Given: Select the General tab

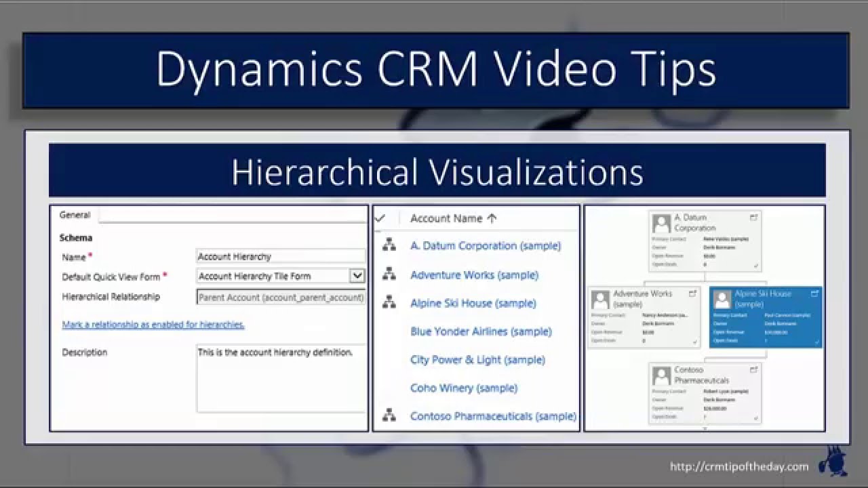Looking at the screenshot, I should (x=75, y=215).
